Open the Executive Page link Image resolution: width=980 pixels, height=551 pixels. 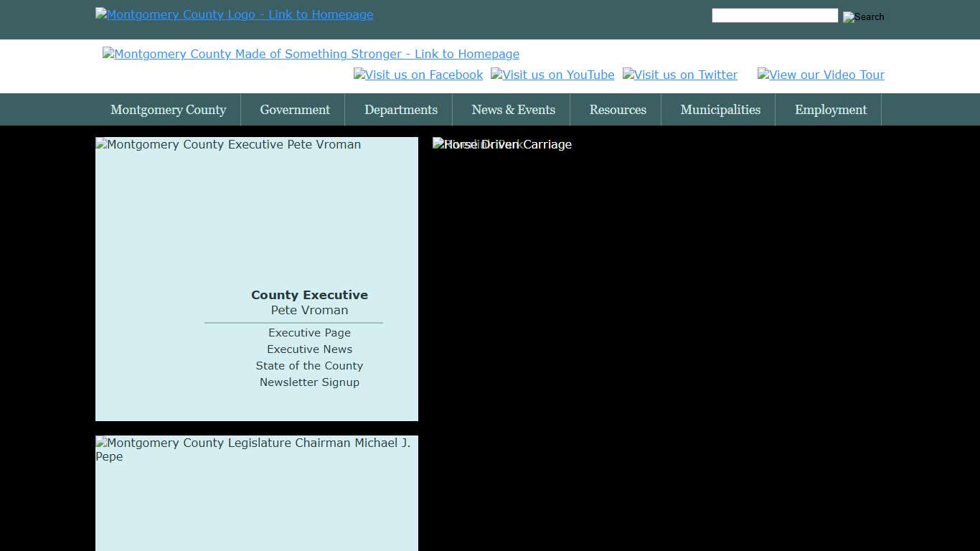click(x=309, y=333)
